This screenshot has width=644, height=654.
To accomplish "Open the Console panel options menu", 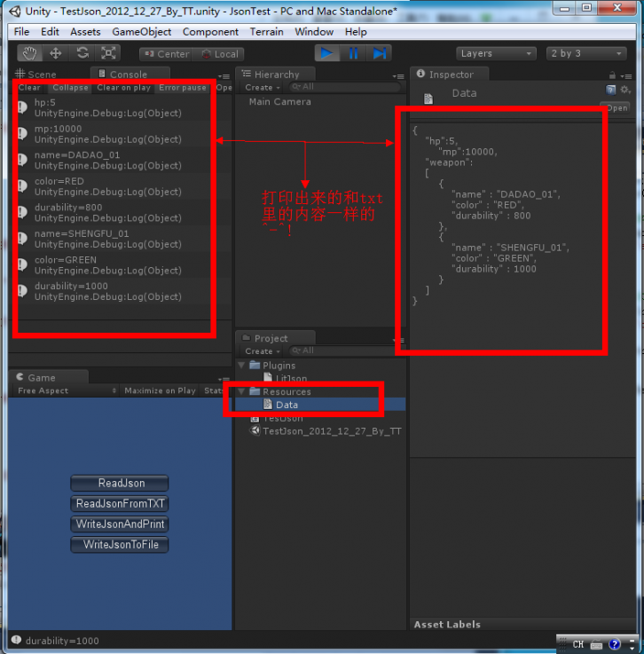I will 224,76.
